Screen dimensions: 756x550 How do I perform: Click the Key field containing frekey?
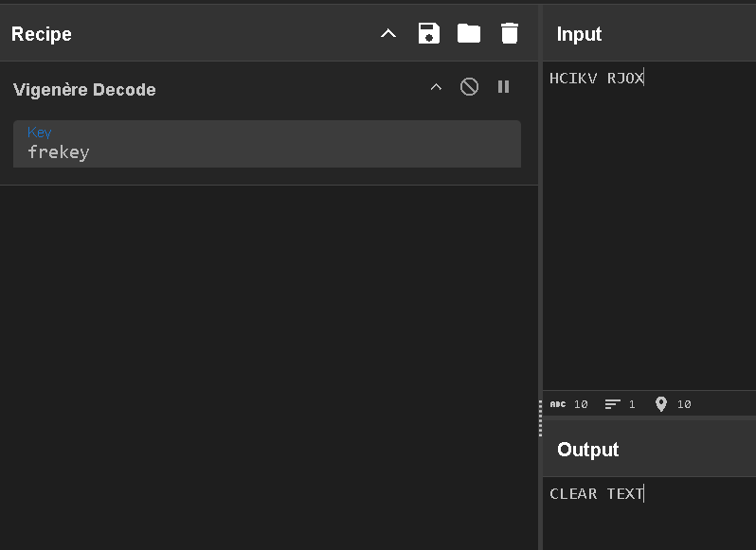(265, 151)
